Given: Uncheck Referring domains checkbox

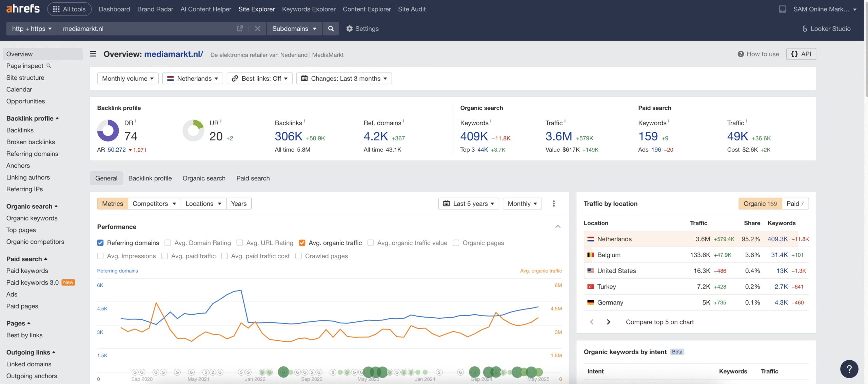Looking at the screenshot, I should point(100,243).
